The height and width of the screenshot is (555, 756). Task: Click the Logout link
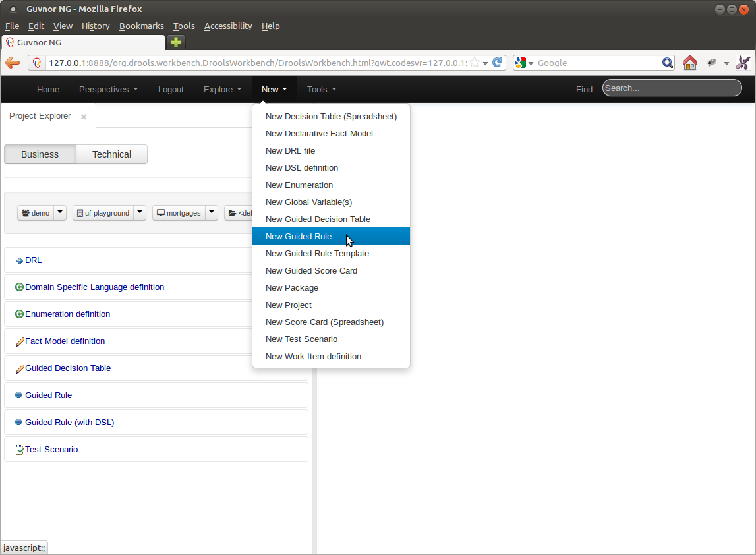(x=171, y=90)
